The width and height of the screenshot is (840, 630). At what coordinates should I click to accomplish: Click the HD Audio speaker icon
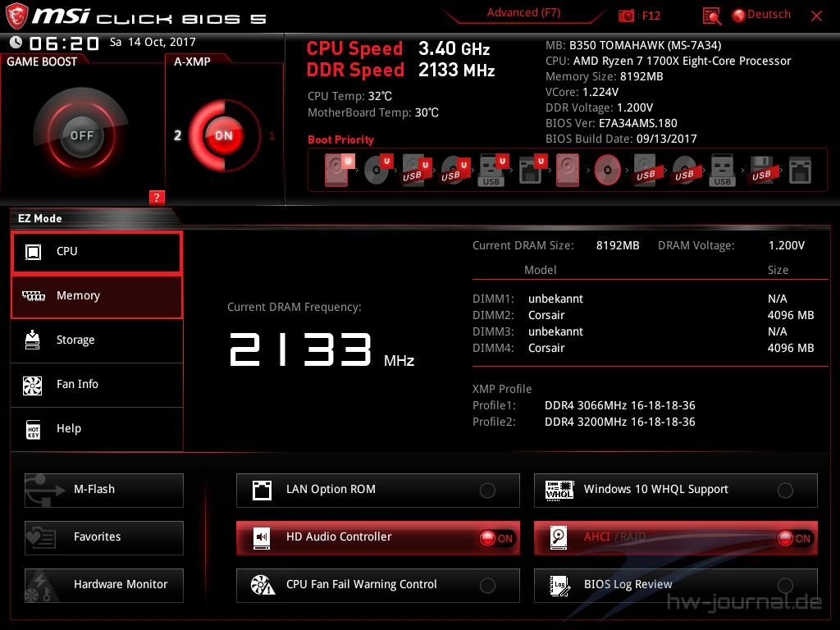262,538
